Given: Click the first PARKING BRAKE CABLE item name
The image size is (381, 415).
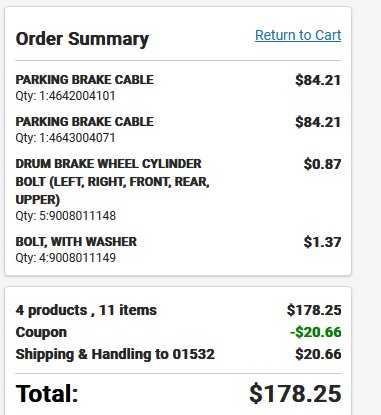Looking at the screenshot, I should coord(85,80).
